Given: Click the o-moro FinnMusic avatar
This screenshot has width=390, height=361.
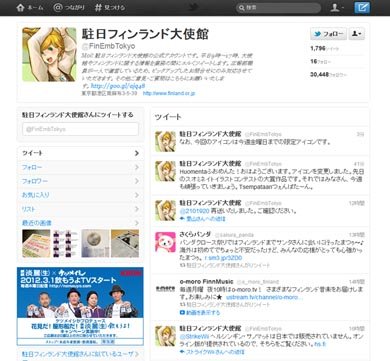Looking at the screenshot, I should (x=165, y=289).
